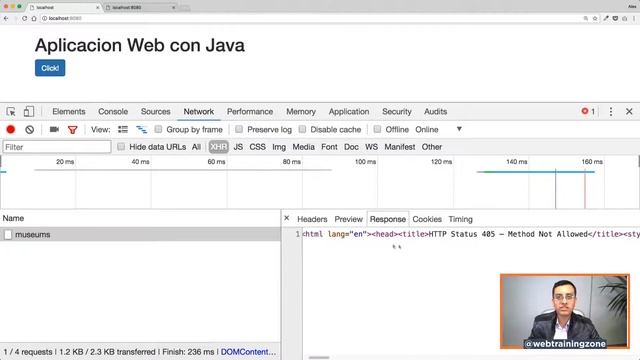Filter requests by Other

coord(432,147)
